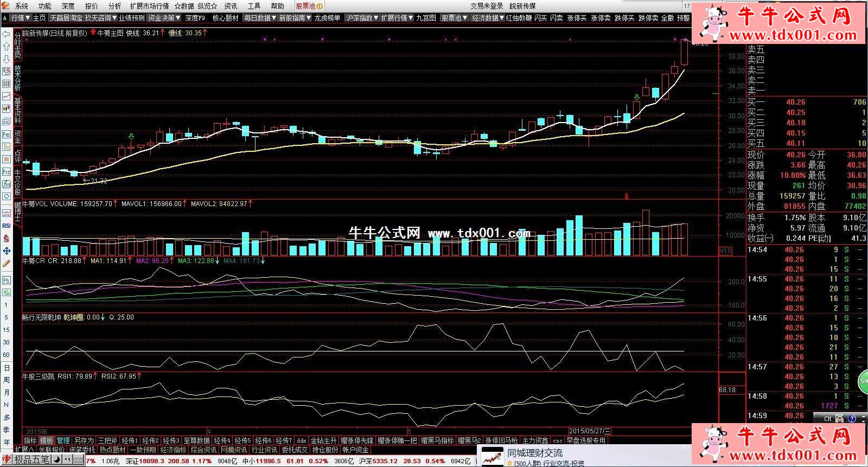Open the 帐户资金 info tab
The height and width of the screenshot is (467, 868).
click(355, 450)
